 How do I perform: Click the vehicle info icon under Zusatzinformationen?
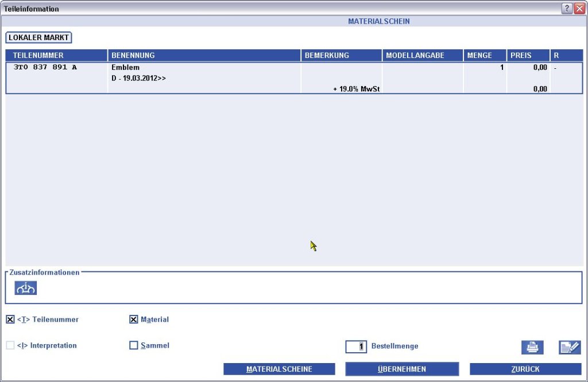pyautogui.click(x=25, y=289)
